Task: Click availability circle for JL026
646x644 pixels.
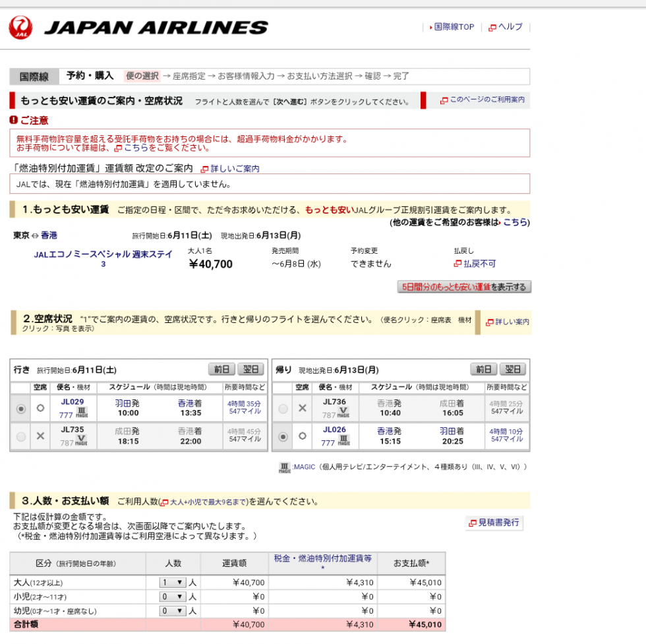Action: tap(303, 436)
